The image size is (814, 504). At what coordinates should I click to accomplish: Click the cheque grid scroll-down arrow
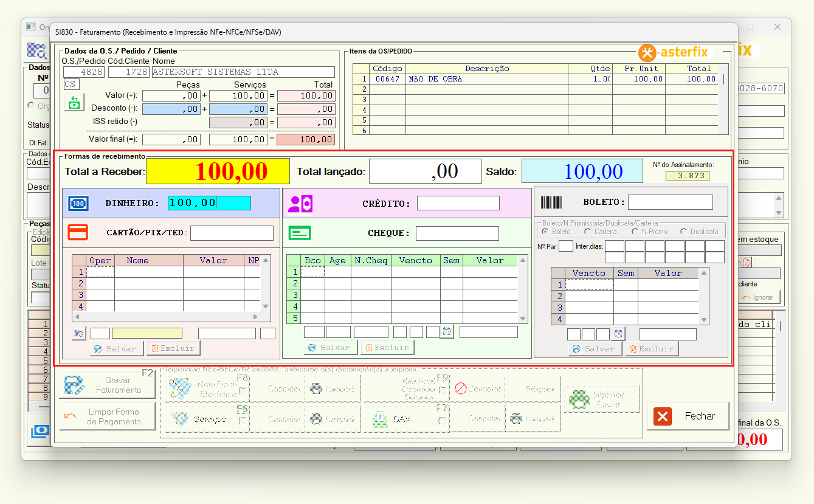point(523,319)
